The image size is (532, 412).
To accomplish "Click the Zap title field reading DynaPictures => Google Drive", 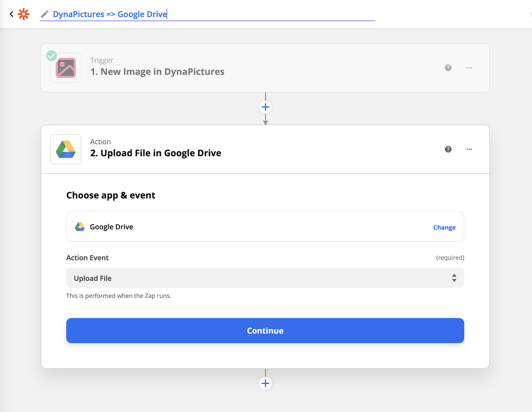I will [110, 14].
